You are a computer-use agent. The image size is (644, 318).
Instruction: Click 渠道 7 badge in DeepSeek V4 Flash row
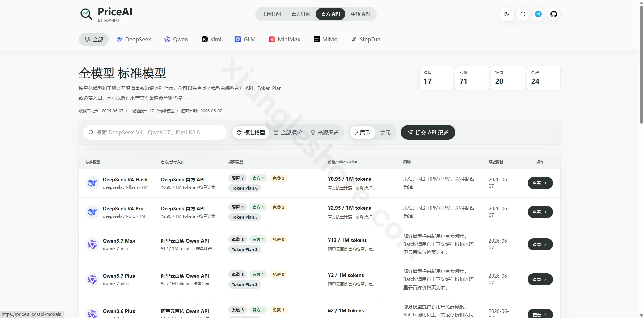pyautogui.click(x=238, y=178)
